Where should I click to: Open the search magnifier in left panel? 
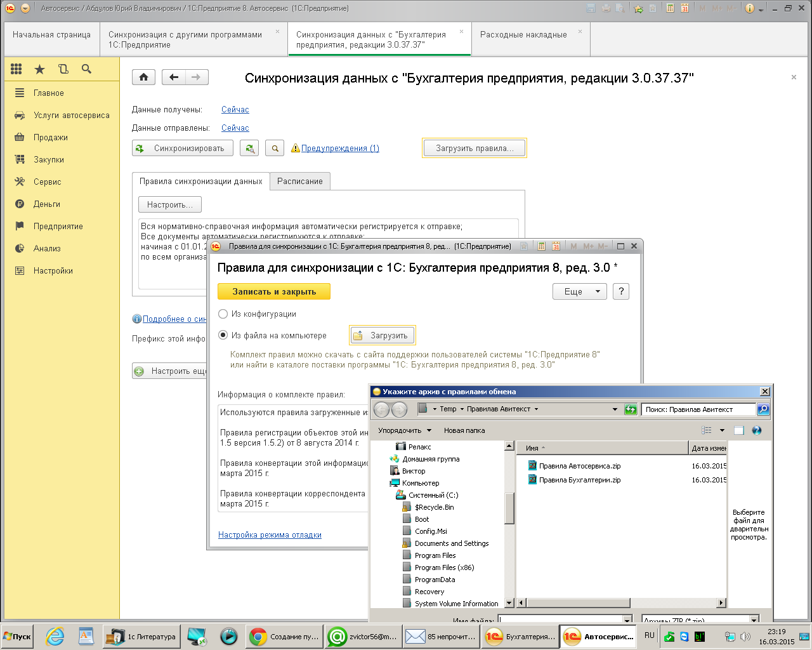point(87,69)
